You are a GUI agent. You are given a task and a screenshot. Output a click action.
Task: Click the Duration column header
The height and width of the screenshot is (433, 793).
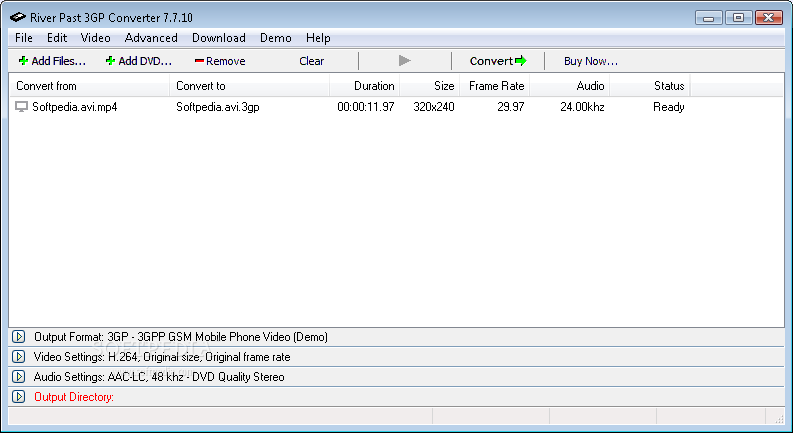point(365,86)
